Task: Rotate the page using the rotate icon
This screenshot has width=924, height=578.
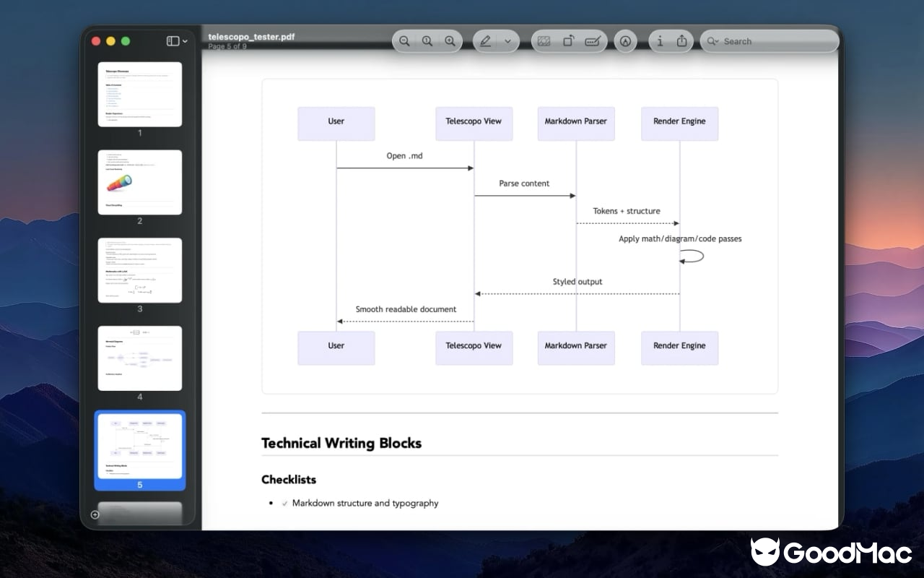Action: pyautogui.click(x=568, y=41)
